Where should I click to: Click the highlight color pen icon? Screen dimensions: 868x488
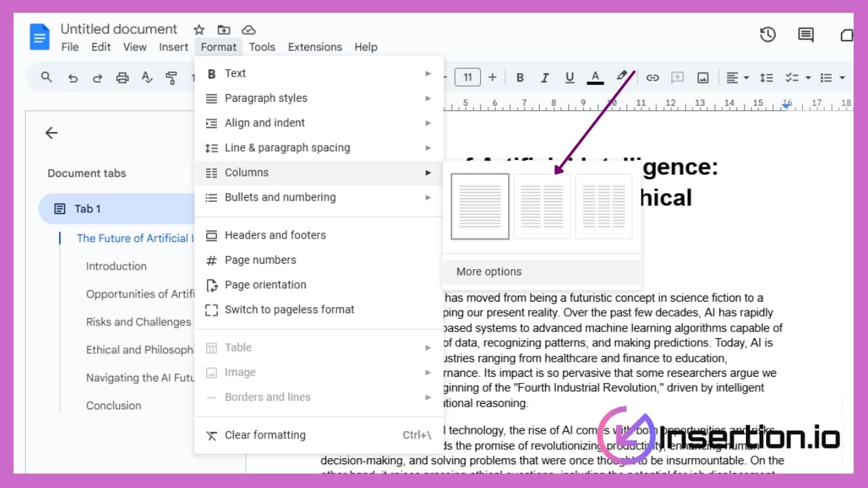pyautogui.click(x=622, y=77)
